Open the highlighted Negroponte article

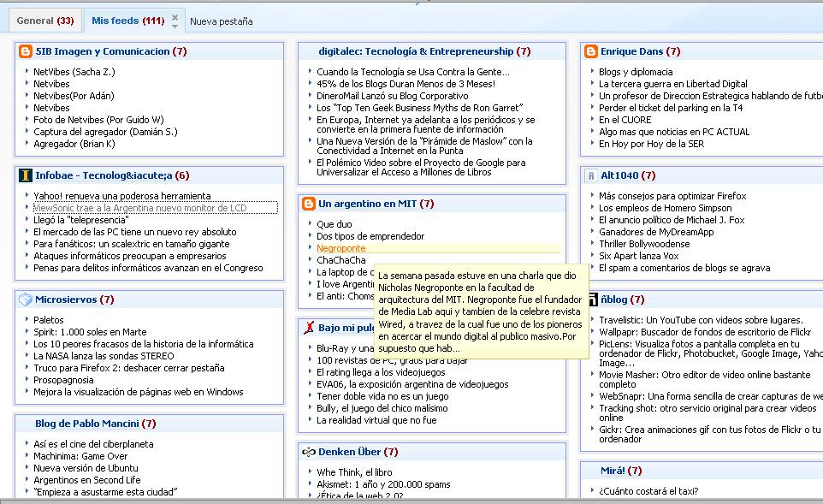(341, 248)
